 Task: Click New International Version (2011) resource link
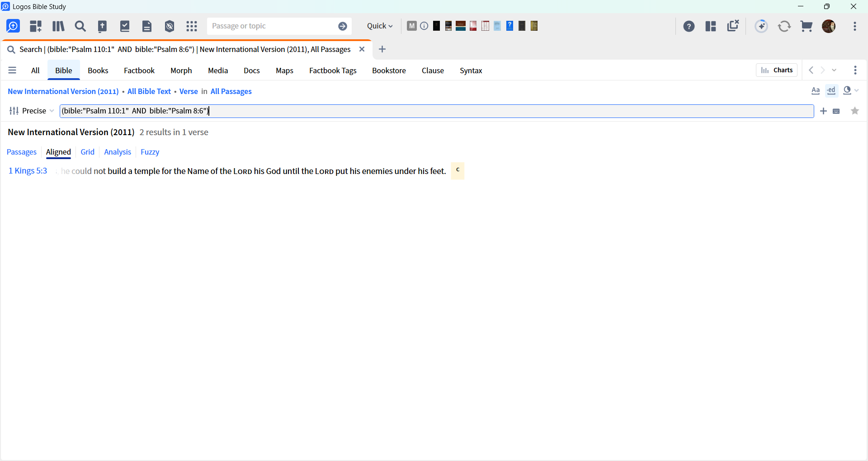63,91
